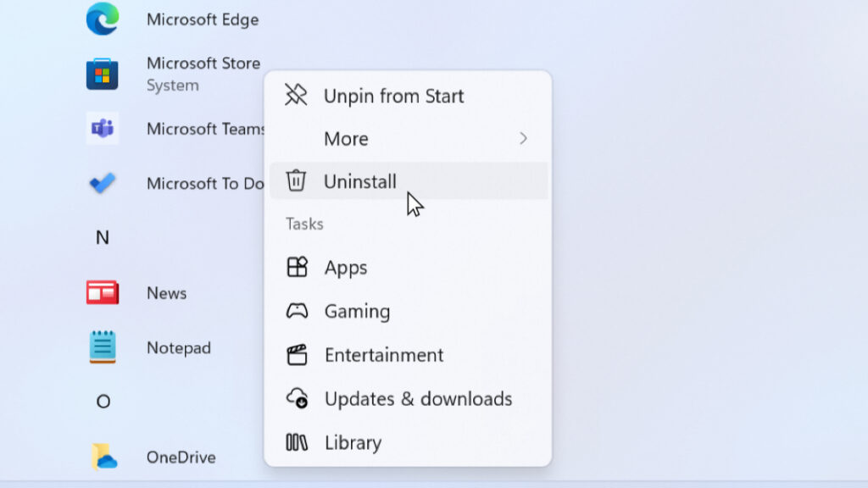This screenshot has height=488, width=868.
Task: Open Entertainment task entry
Action: tap(384, 355)
